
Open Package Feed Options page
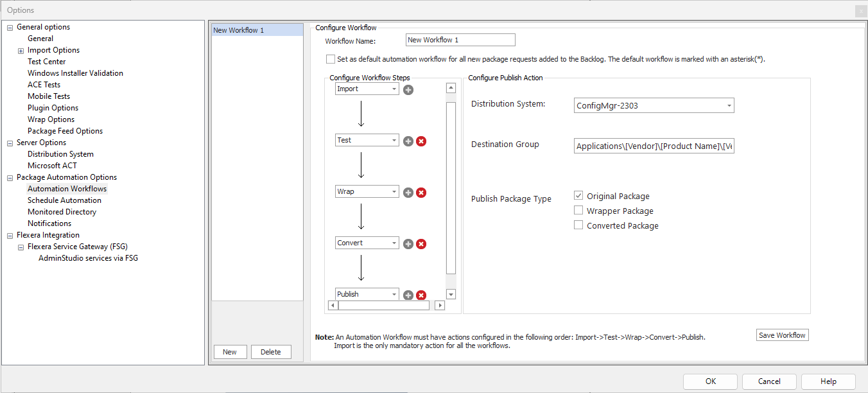pyautogui.click(x=65, y=131)
